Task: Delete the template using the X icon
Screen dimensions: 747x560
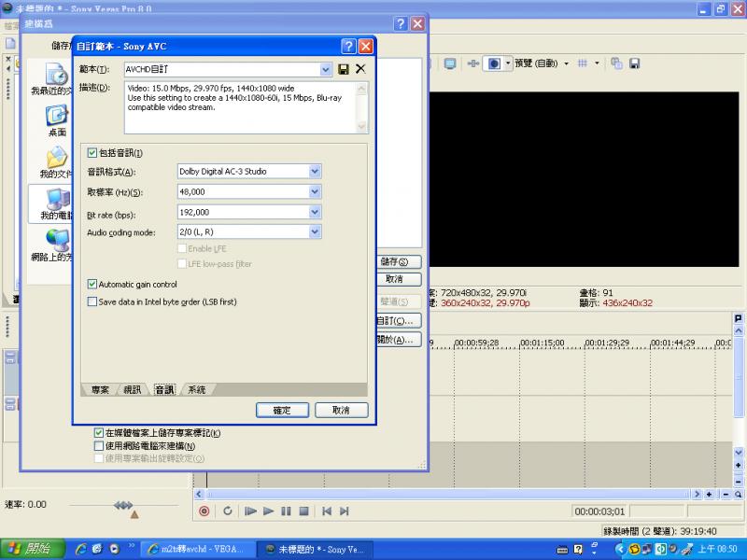Action: (x=360, y=69)
